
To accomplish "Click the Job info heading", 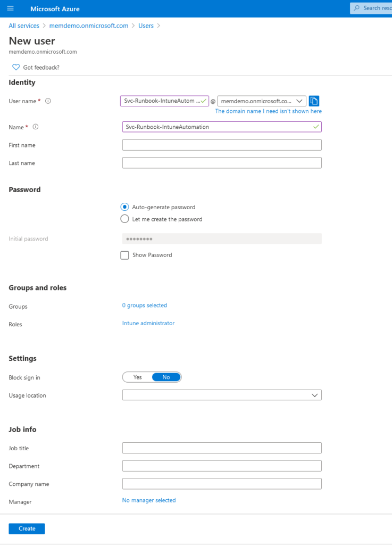I will [22, 430].
